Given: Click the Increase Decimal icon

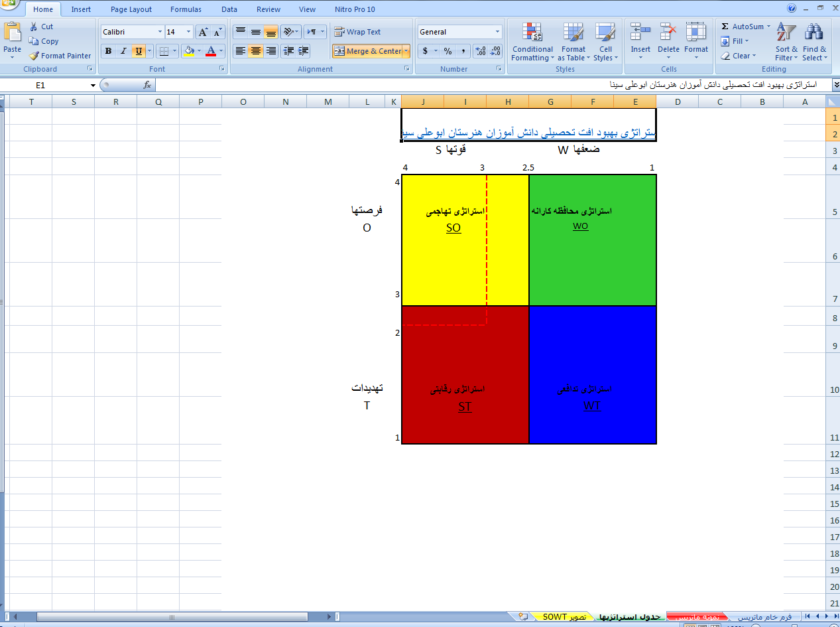Looking at the screenshot, I should click(481, 51).
